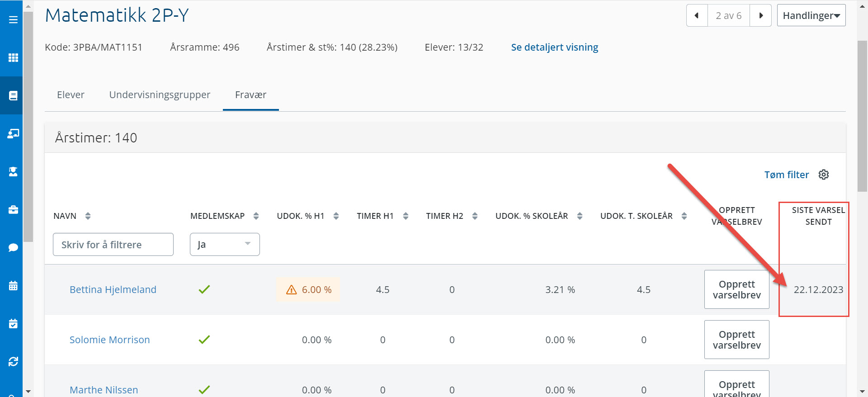Open the apps grid icon in sidebar

(13, 57)
